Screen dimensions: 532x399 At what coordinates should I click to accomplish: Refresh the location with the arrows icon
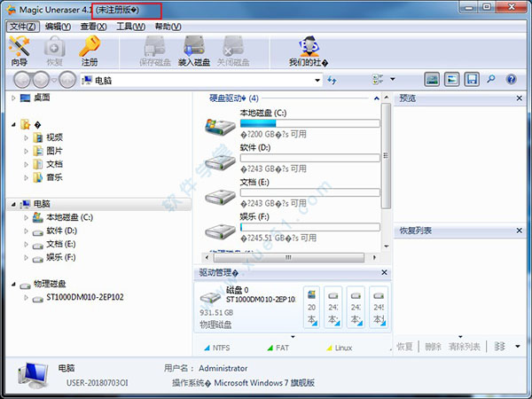coord(332,80)
